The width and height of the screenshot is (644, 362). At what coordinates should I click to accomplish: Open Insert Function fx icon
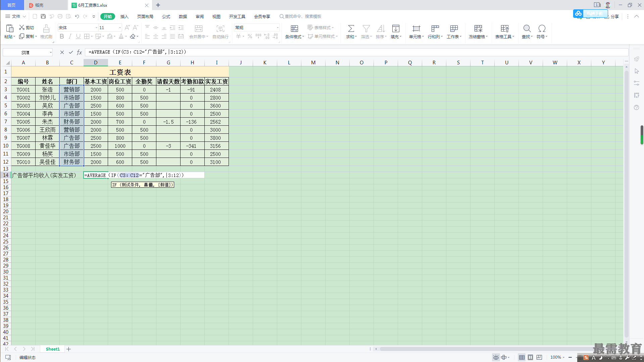[x=80, y=52]
